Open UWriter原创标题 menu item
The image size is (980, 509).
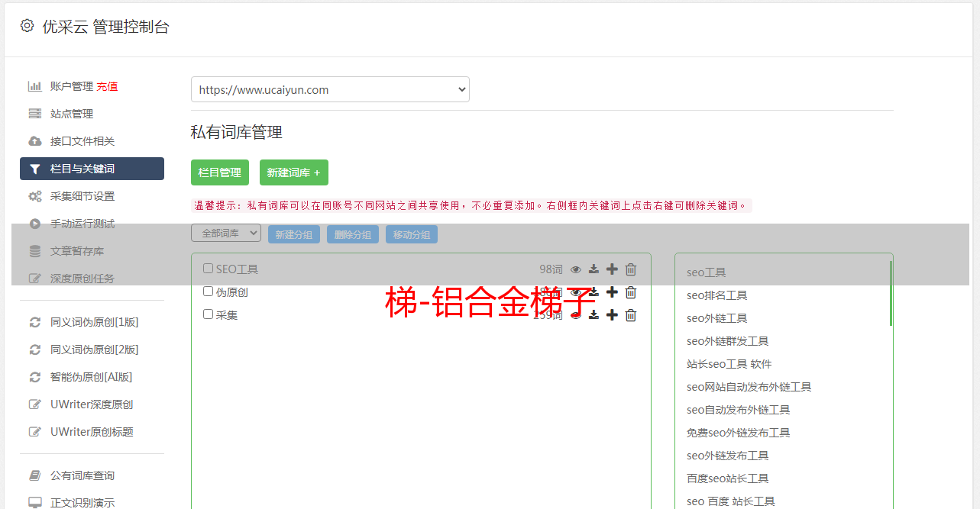pyautogui.click(x=92, y=432)
